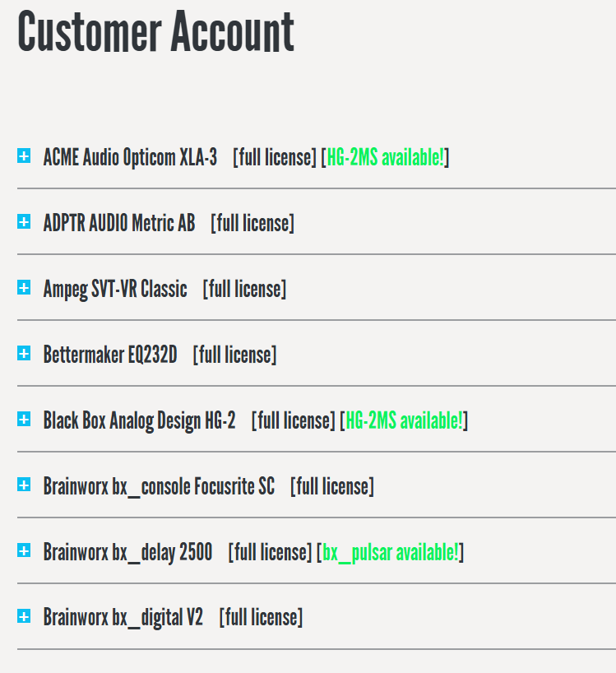Click the Black Box Analog Design HG-2 name

(138, 420)
